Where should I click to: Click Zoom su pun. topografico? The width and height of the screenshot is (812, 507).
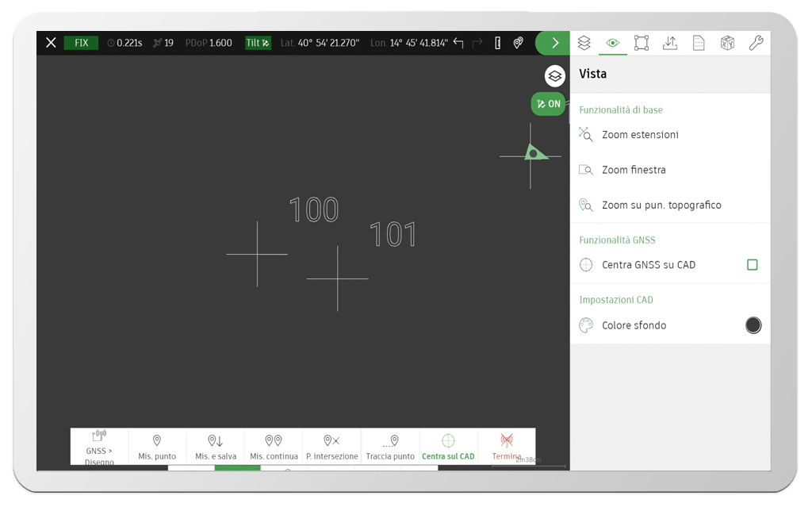coord(661,205)
